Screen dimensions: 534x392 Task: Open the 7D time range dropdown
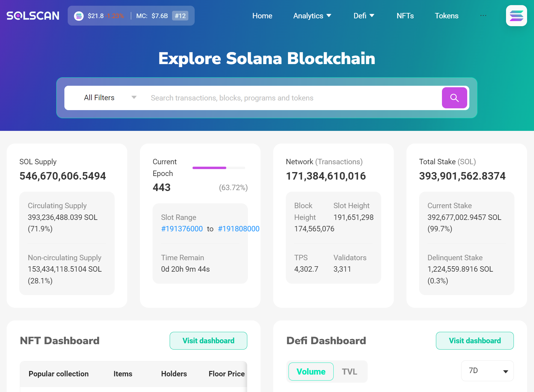click(487, 371)
